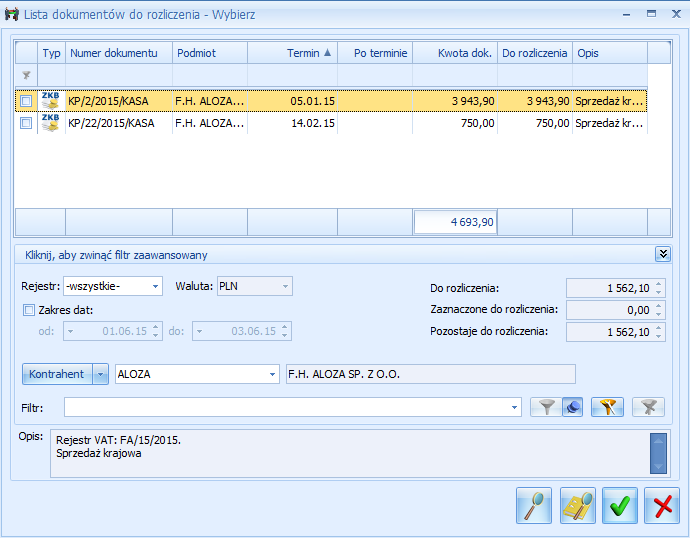Sort by the Termin column header

point(292,53)
